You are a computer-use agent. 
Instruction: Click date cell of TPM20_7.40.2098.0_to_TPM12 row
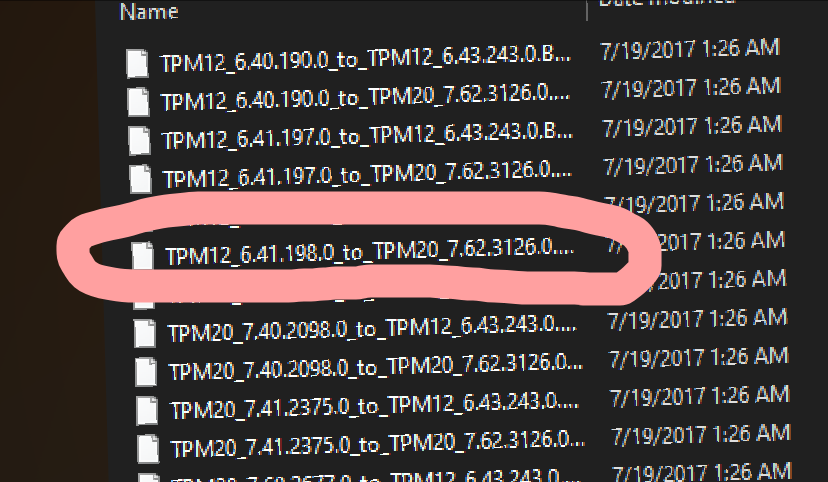(x=698, y=319)
